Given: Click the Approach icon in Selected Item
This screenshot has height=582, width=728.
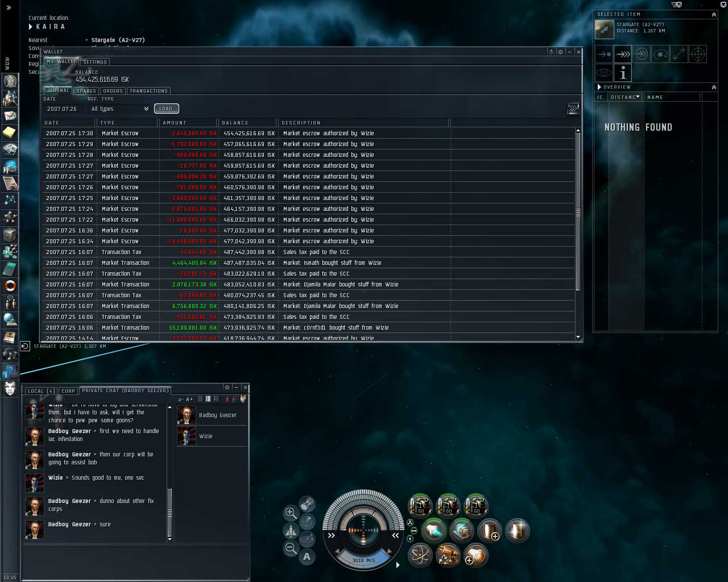Looking at the screenshot, I should (x=604, y=54).
